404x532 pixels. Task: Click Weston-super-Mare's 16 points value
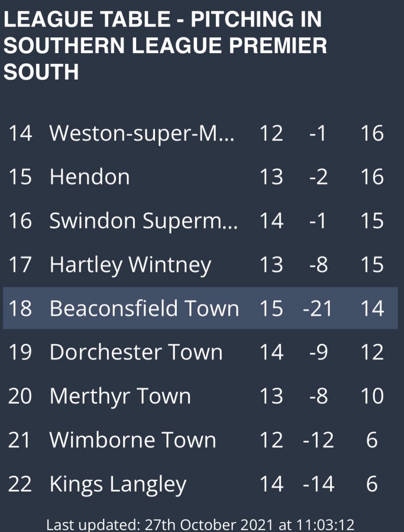click(x=372, y=134)
